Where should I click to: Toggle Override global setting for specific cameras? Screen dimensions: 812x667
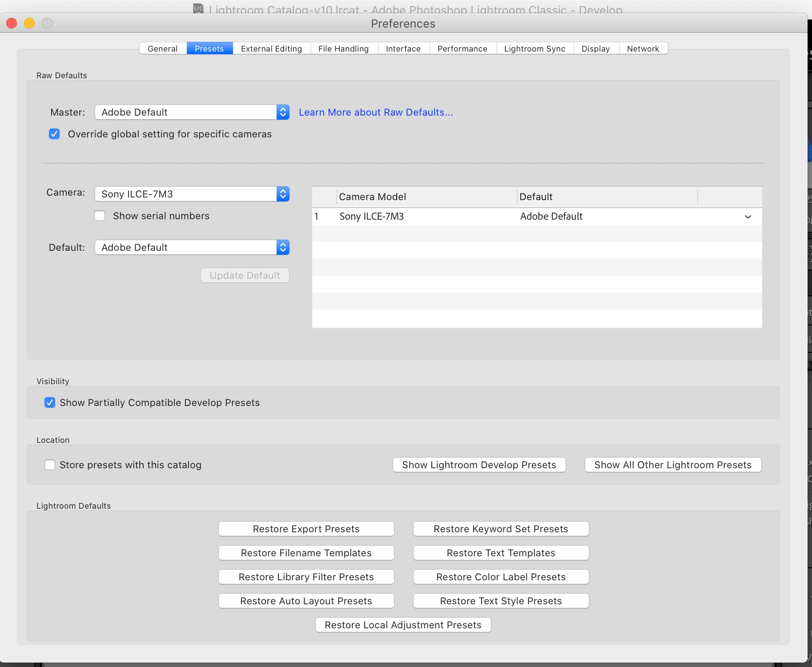pos(54,134)
